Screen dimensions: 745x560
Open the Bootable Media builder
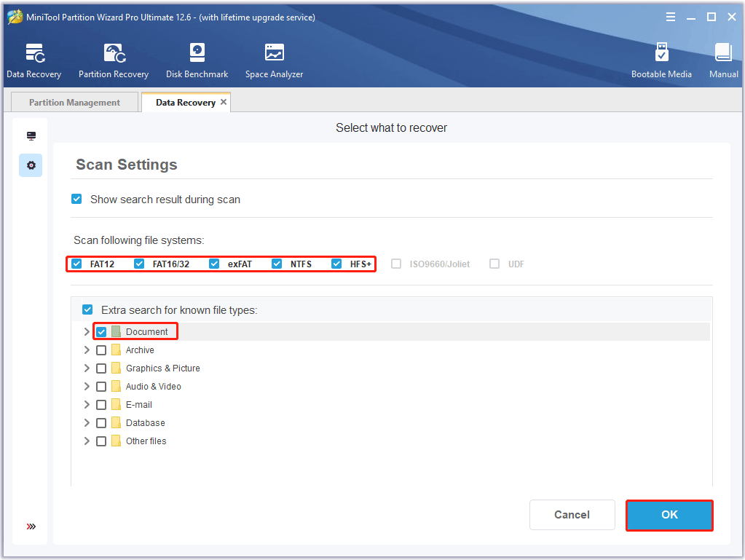pyautogui.click(x=661, y=60)
